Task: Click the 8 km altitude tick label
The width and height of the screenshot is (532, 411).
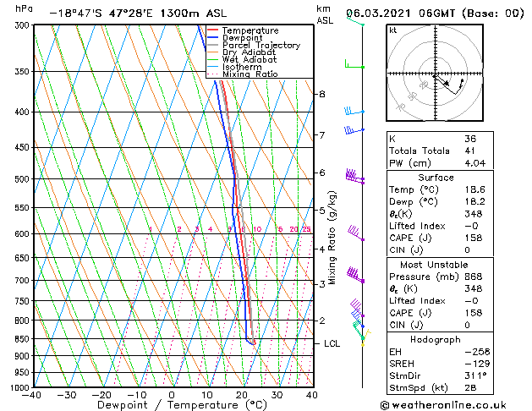Action: coord(322,94)
